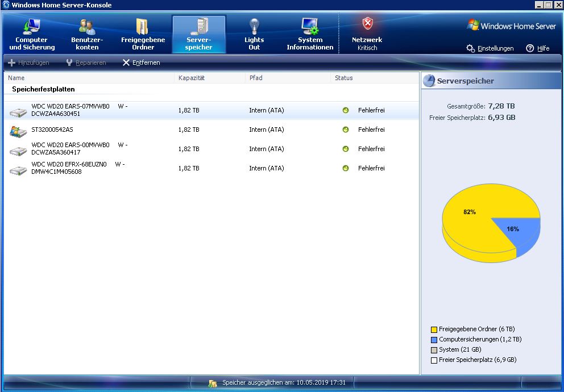
Task: Sort by the Kapazität column header
Action: (x=210, y=78)
